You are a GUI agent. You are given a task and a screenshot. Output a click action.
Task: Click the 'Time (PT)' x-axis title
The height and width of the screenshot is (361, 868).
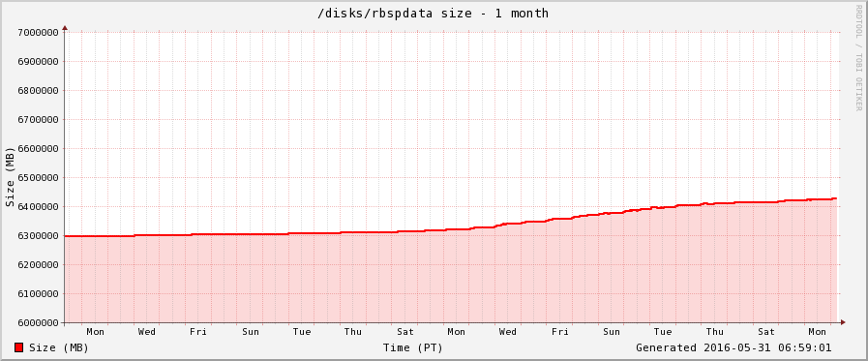point(413,347)
